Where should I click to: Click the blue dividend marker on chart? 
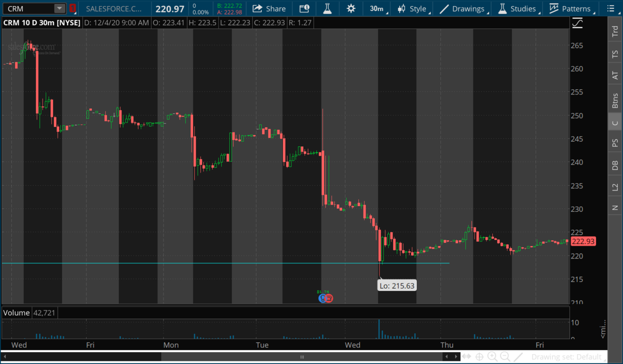tap(322, 298)
